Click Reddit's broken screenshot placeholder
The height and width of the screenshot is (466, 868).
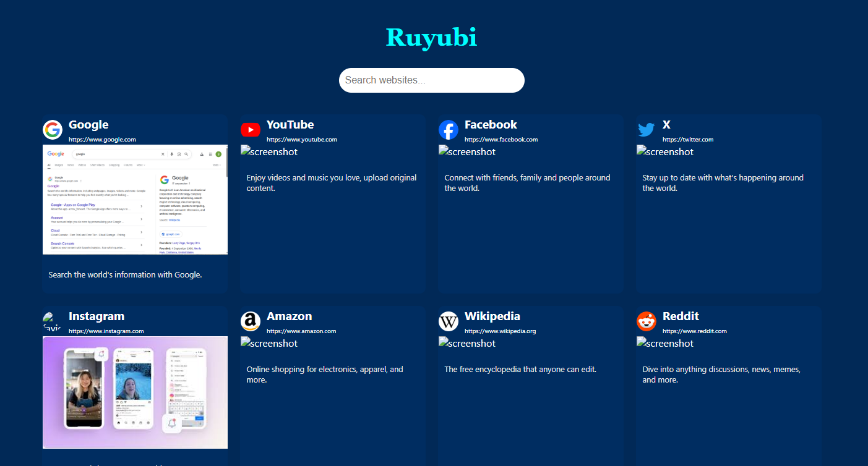point(665,343)
